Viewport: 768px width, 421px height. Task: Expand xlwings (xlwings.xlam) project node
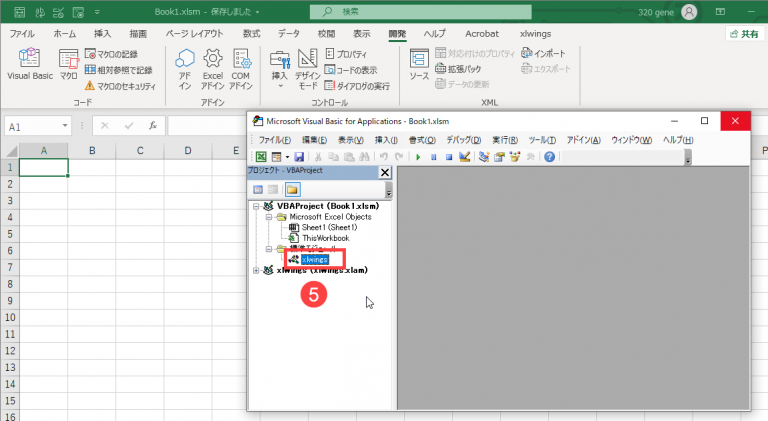(256, 270)
